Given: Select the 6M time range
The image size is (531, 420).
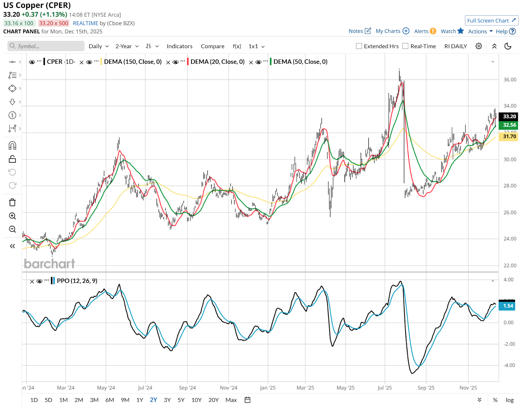Looking at the screenshot, I should (110, 400).
